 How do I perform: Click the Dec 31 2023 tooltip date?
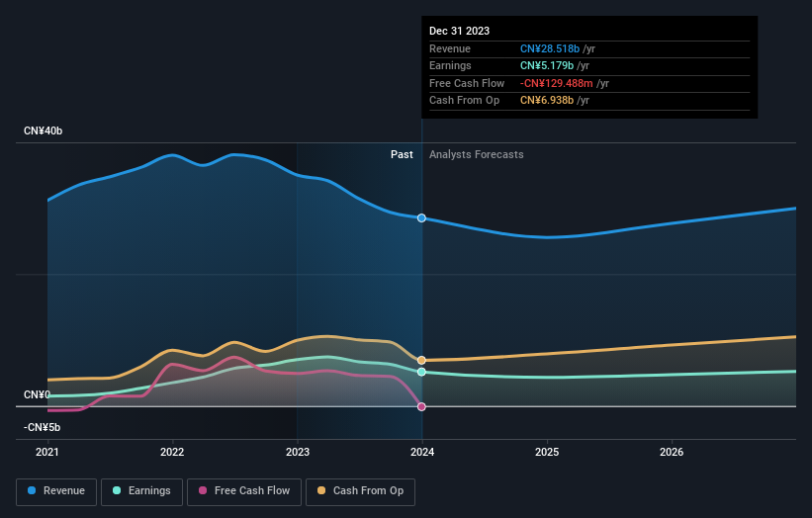coord(459,31)
